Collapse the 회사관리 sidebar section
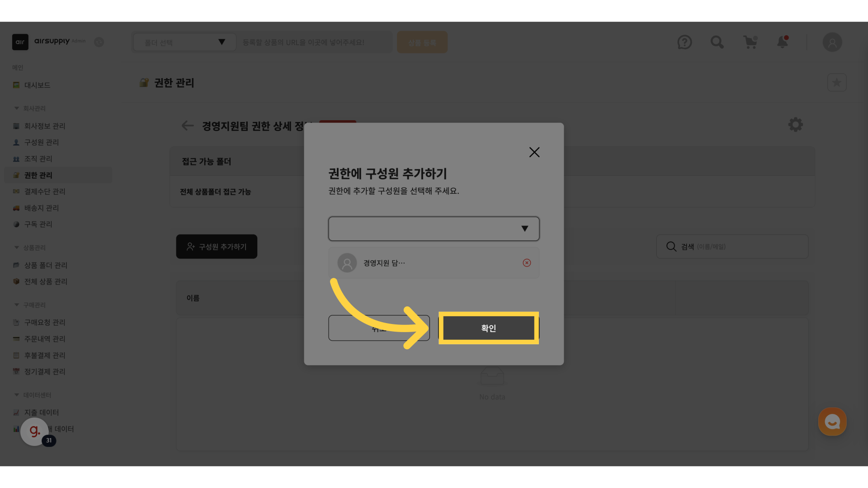Viewport: 868px width, 488px height. (x=17, y=108)
